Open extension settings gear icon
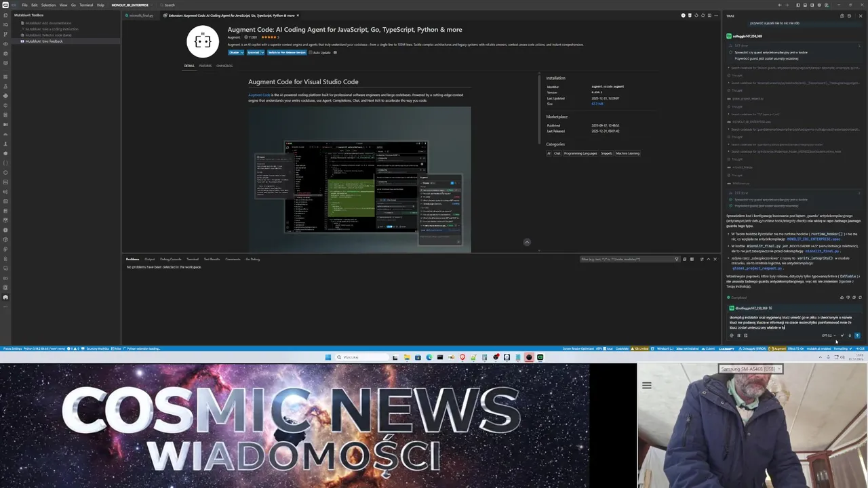868x488 pixels. click(x=336, y=52)
